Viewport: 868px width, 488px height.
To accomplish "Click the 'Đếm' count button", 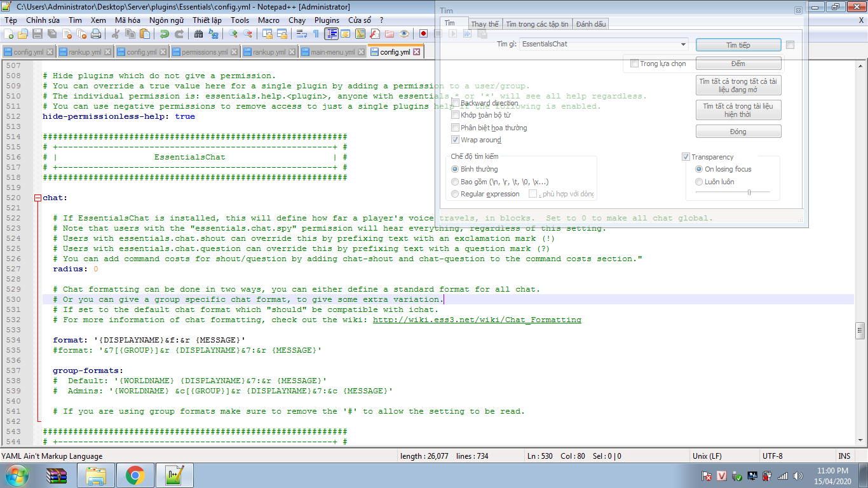I will [x=738, y=64].
